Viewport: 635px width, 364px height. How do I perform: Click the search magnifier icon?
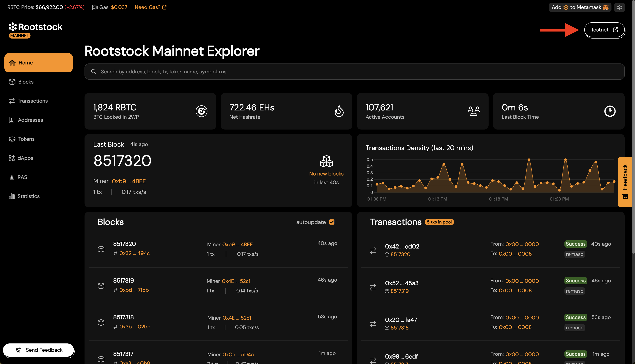click(x=94, y=72)
